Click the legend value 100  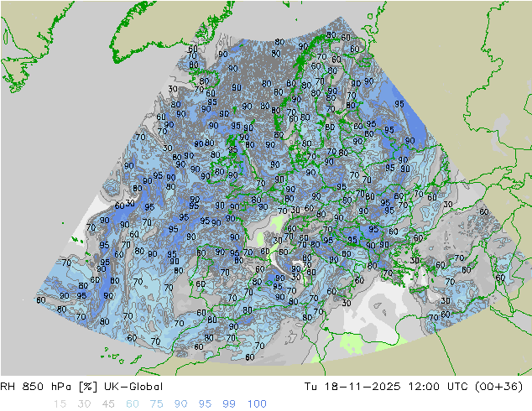click(257, 404)
